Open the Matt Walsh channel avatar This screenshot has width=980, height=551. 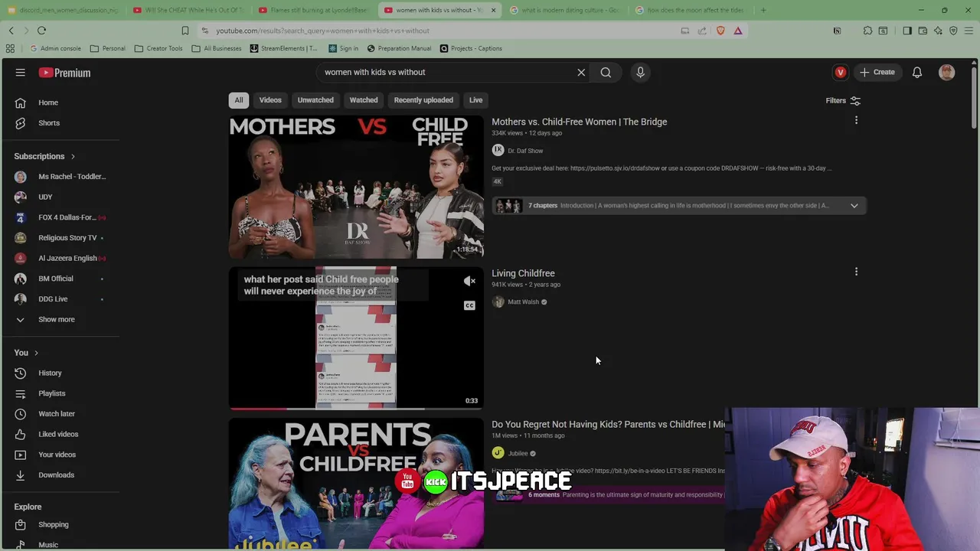pyautogui.click(x=498, y=302)
